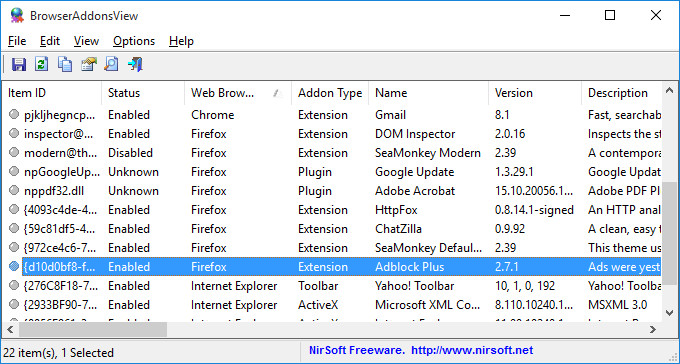The image size is (680, 364).
Task: Click the green Refresh toolbar icon
Action: tap(42, 64)
